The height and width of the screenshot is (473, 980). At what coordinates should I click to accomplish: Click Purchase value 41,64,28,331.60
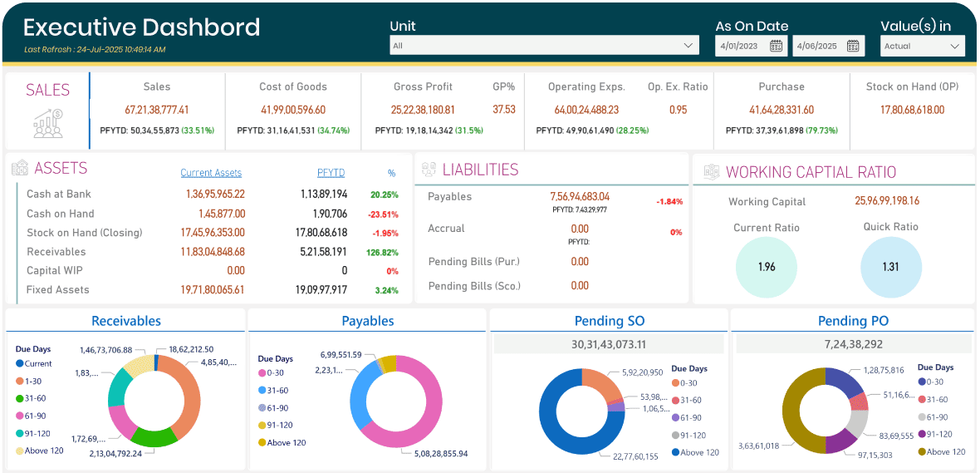click(782, 110)
